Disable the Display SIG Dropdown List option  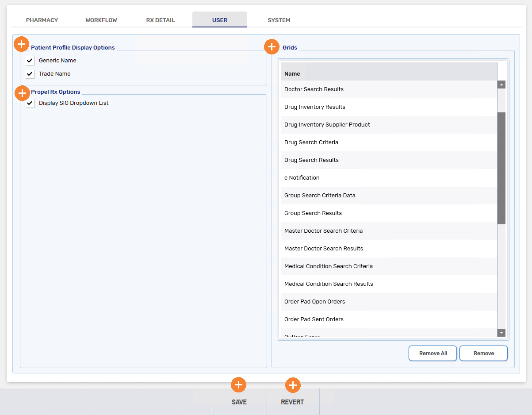(30, 103)
